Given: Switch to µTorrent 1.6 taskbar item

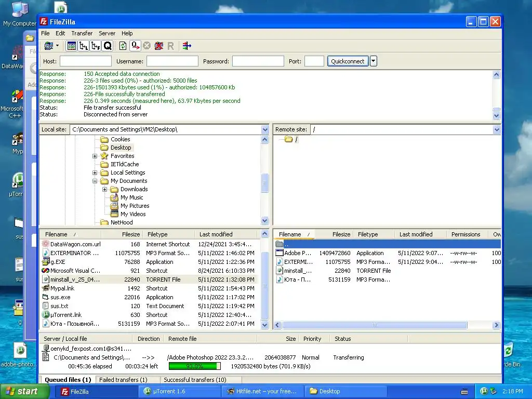Looking at the screenshot, I should click(x=179, y=392).
